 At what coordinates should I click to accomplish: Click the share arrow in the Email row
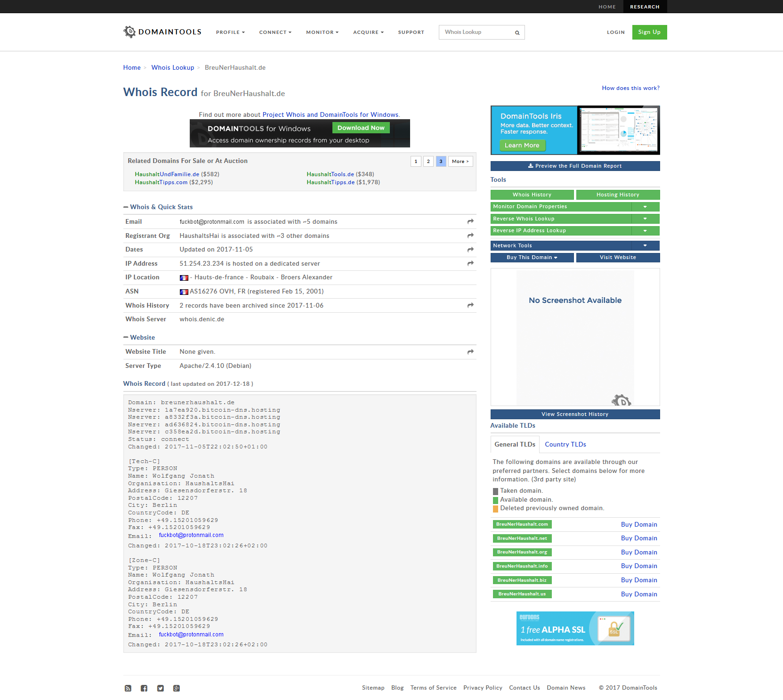[470, 221]
